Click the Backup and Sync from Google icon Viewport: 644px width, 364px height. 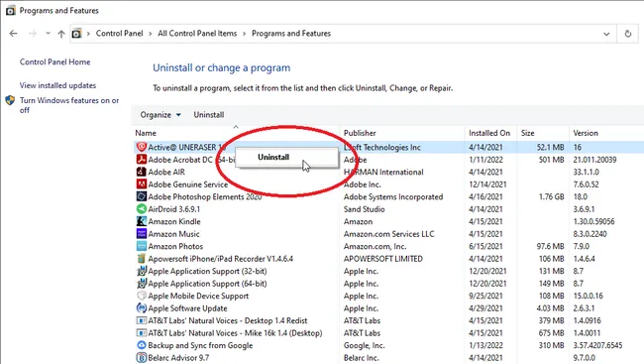[x=142, y=345]
